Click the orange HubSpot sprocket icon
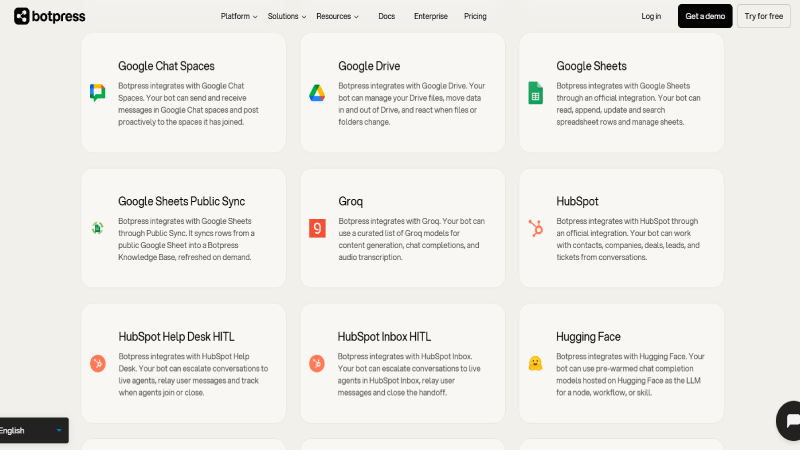The height and width of the screenshot is (450, 800). [535, 228]
